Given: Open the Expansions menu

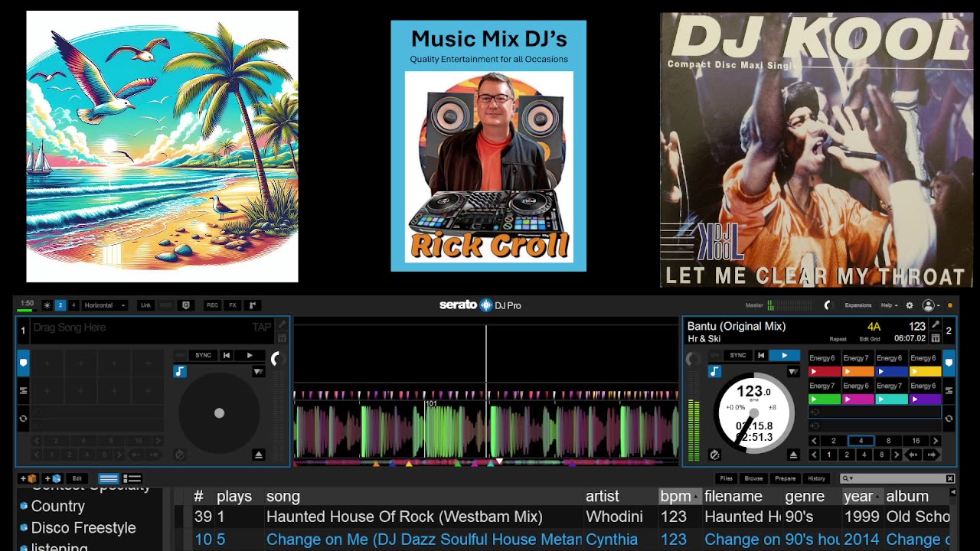Looking at the screenshot, I should (857, 305).
